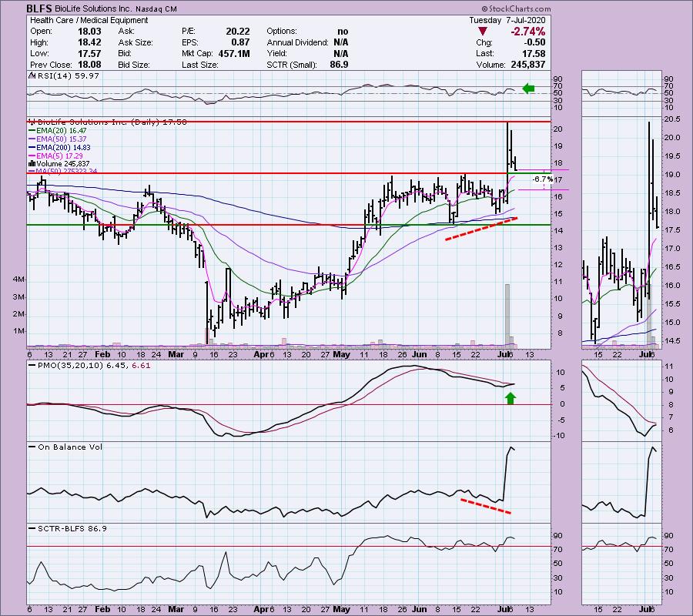Click the EPS value 0.87
The height and width of the screenshot is (616, 693).
point(240,42)
